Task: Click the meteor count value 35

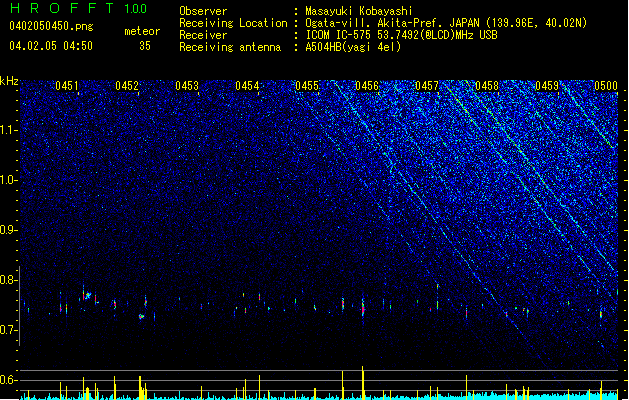Action: [x=145, y=46]
